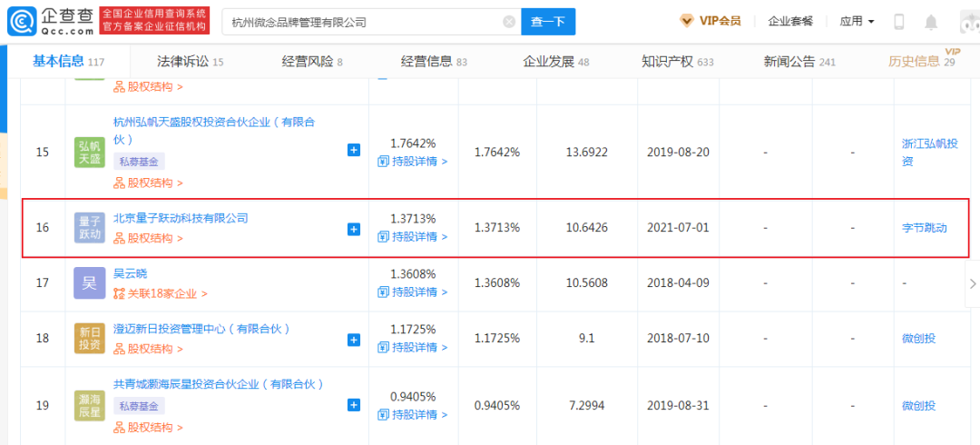The width and height of the screenshot is (980, 445).
Task: Open 持股详情 for the 1.1725% holding
Action: click(x=413, y=347)
